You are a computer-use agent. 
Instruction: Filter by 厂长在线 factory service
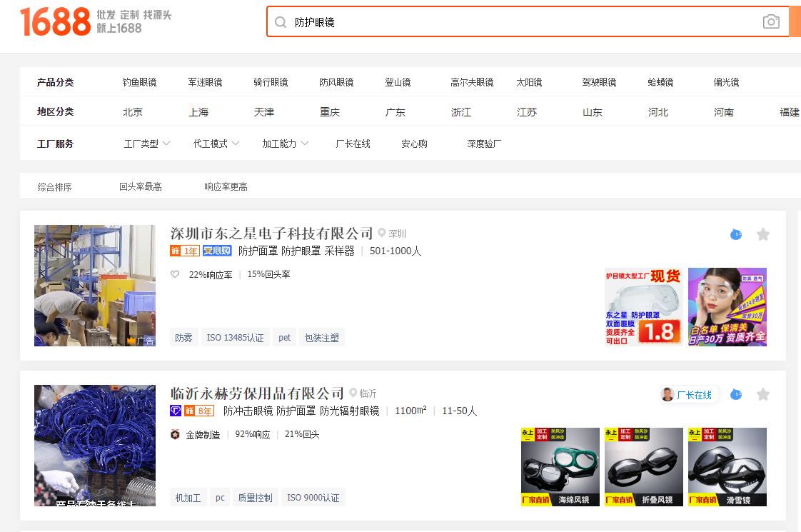[353, 144]
